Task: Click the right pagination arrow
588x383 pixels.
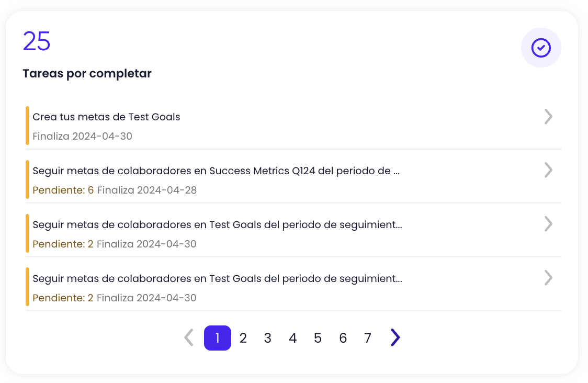Action: [395, 337]
